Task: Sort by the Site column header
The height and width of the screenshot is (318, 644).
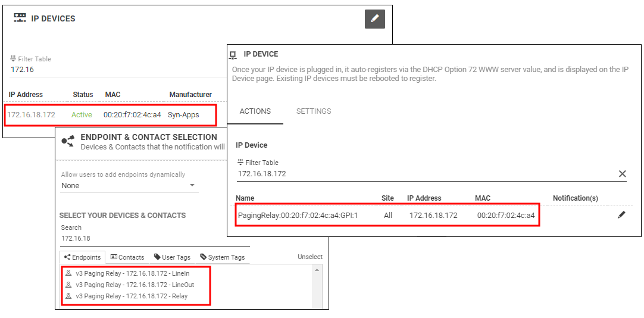Action: click(x=387, y=198)
